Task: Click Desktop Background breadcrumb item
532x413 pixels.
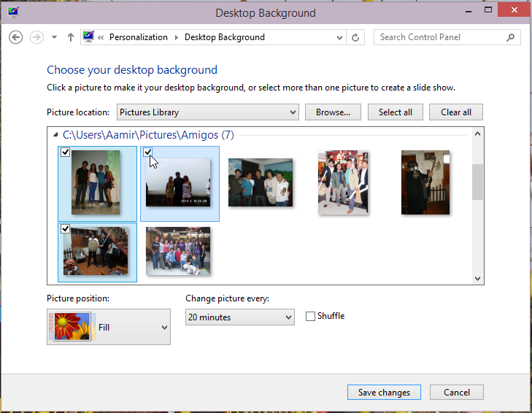Action: pyautogui.click(x=224, y=37)
